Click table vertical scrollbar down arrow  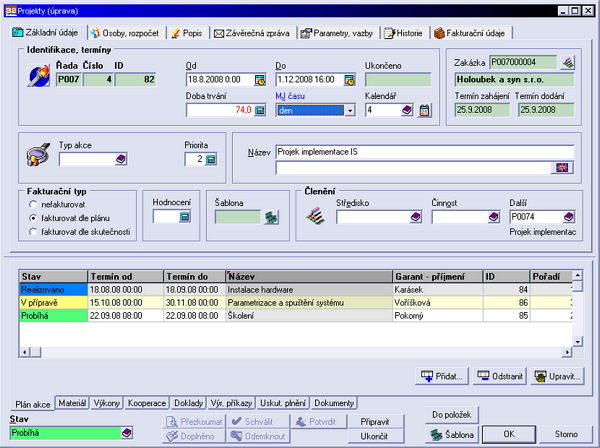[578, 342]
